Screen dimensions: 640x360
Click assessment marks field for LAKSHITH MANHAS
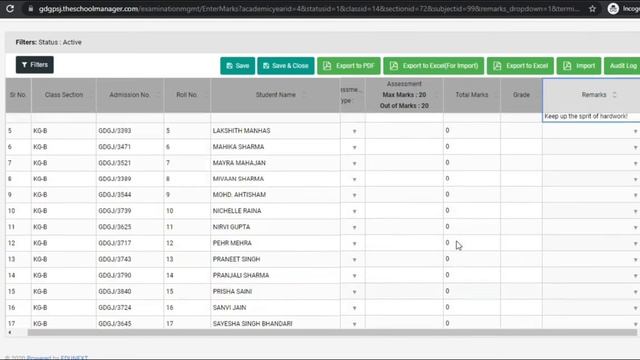pos(404,131)
